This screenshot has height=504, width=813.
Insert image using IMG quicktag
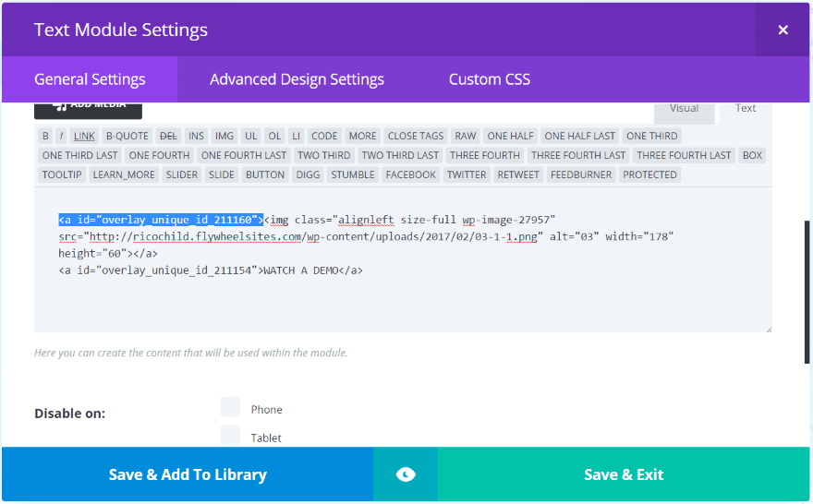coord(224,136)
